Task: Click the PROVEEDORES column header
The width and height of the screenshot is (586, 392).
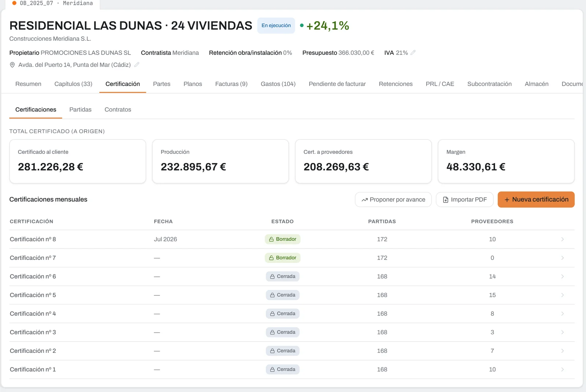Action: tap(492, 221)
